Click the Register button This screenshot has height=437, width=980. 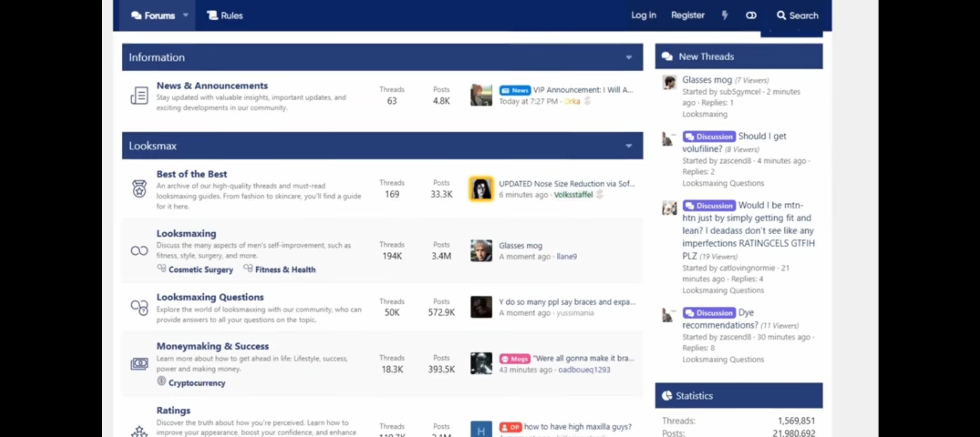[687, 15]
